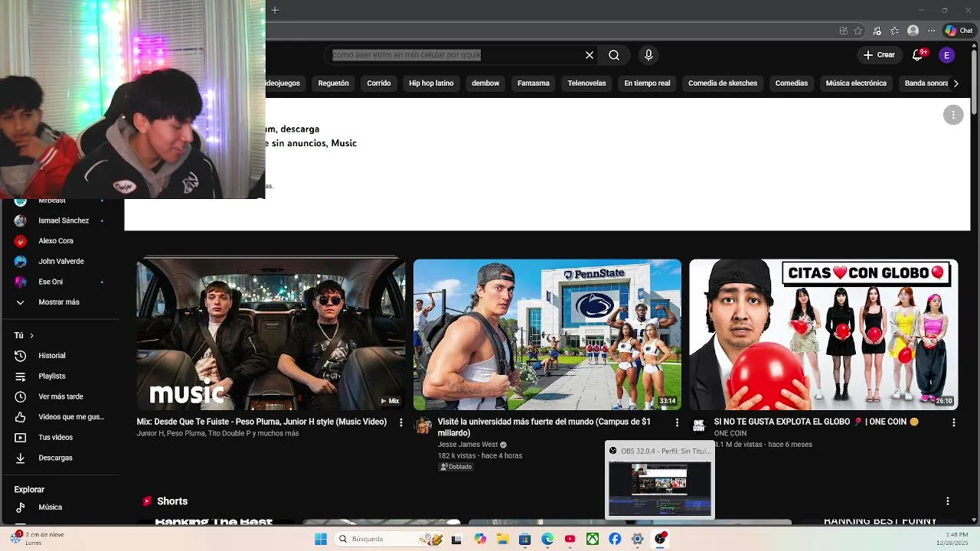Image resolution: width=980 pixels, height=551 pixels.
Task: Open the promo banner three-dot options
Action: [x=953, y=115]
